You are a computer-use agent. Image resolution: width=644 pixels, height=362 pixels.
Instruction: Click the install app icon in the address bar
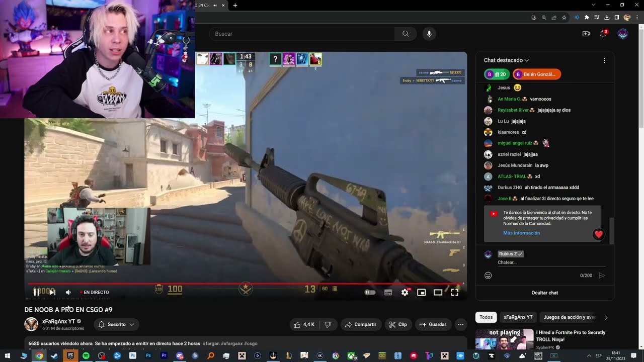pos(534,18)
